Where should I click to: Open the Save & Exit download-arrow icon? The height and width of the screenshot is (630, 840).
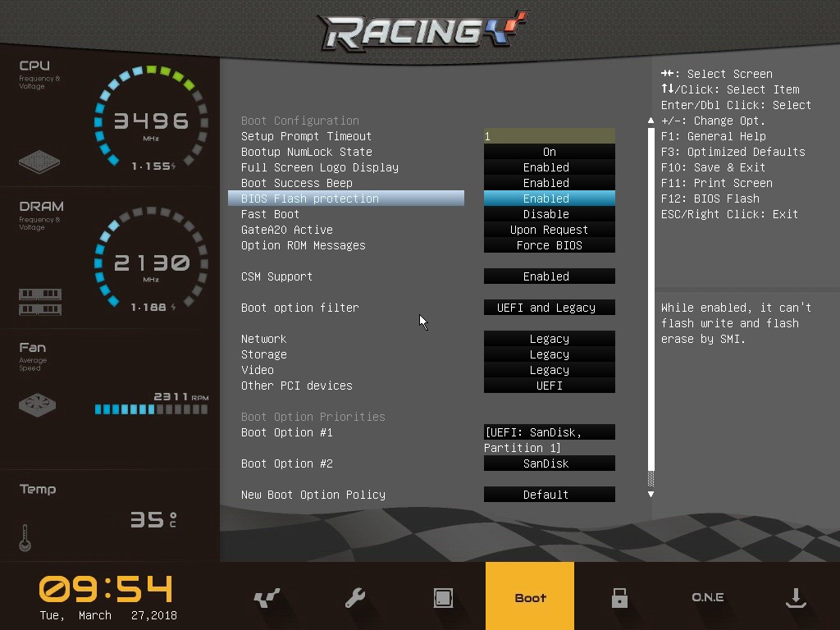pyautogui.click(x=795, y=598)
